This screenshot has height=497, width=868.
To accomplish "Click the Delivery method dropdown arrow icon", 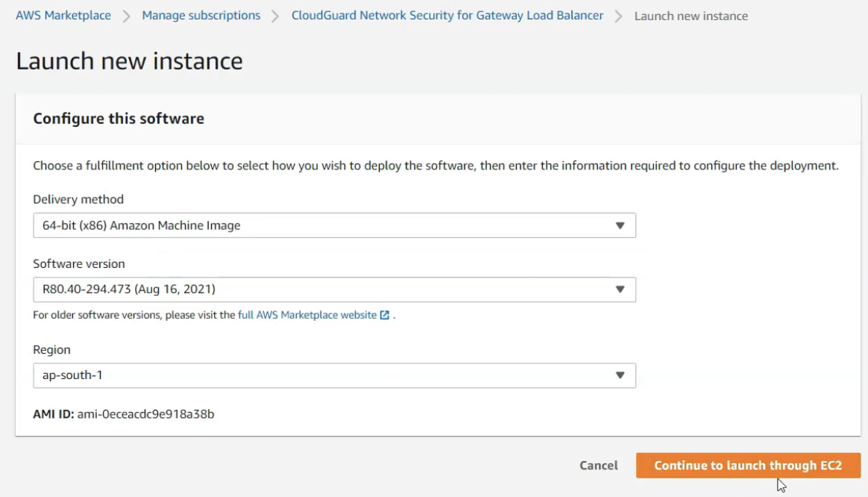I will [620, 225].
